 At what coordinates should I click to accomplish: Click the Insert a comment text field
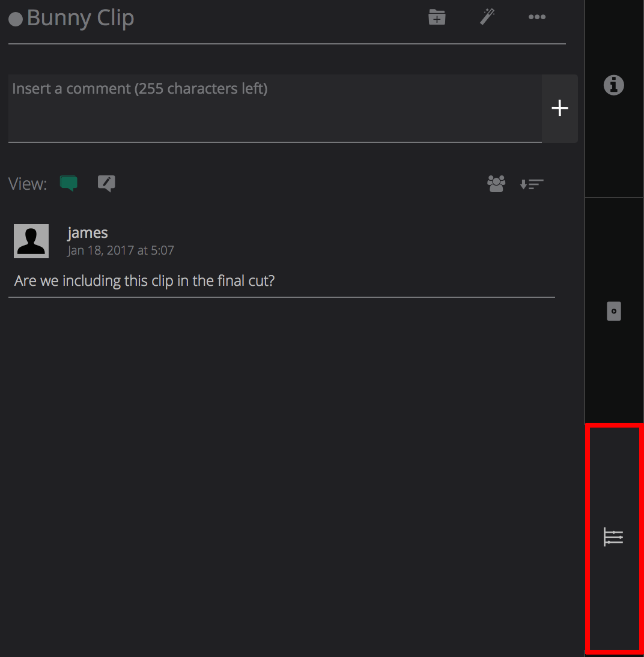[275, 108]
